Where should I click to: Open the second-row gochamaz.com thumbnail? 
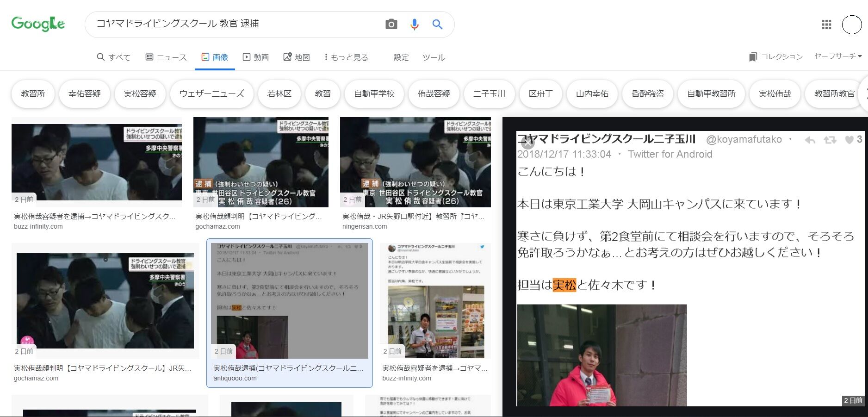tap(105, 301)
